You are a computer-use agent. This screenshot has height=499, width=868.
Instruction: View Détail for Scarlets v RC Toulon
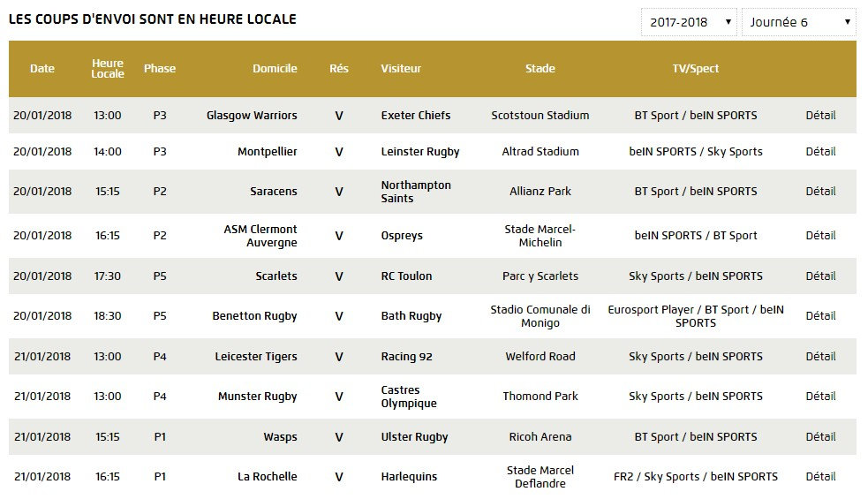tap(820, 276)
